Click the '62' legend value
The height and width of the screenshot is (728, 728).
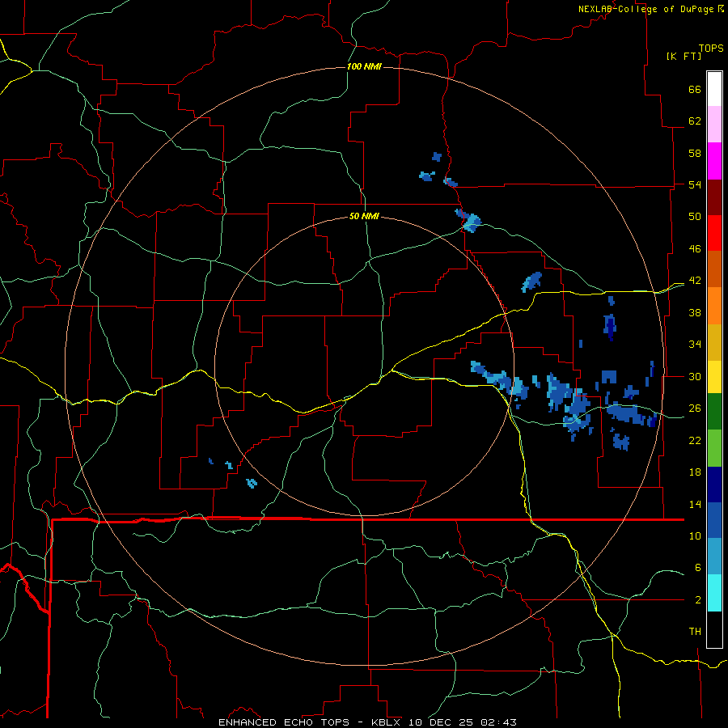695,121
